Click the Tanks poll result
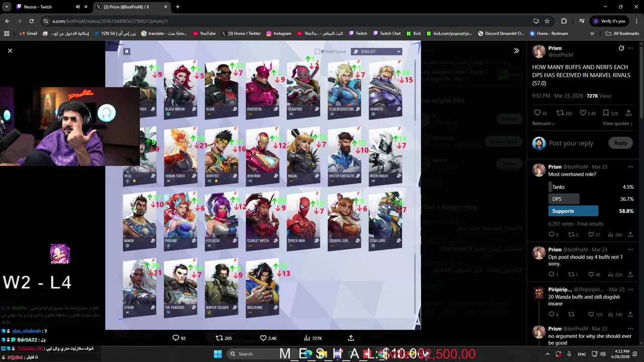This screenshot has height=362, width=644. click(x=591, y=187)
